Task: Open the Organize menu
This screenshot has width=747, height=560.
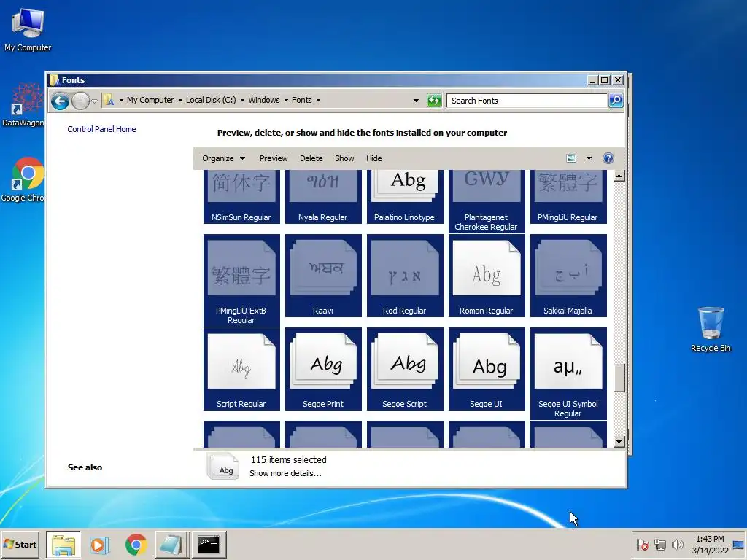Action: click(x=223, y=158)
